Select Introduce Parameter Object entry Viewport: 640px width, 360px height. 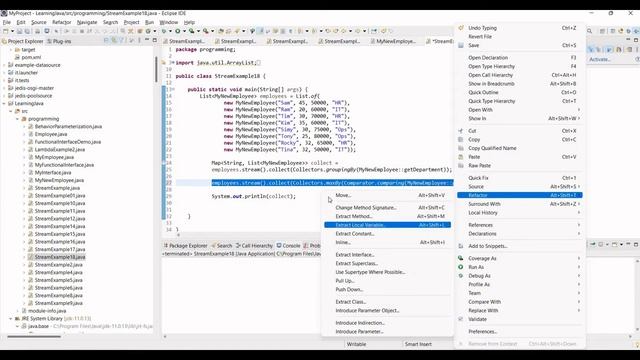coord(387,311)
